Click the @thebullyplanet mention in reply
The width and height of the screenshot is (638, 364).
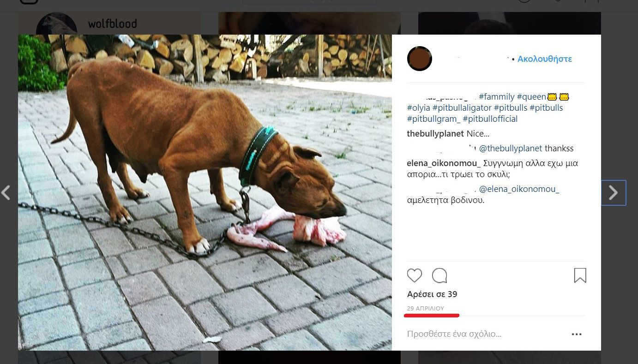[x=511, y=149]
